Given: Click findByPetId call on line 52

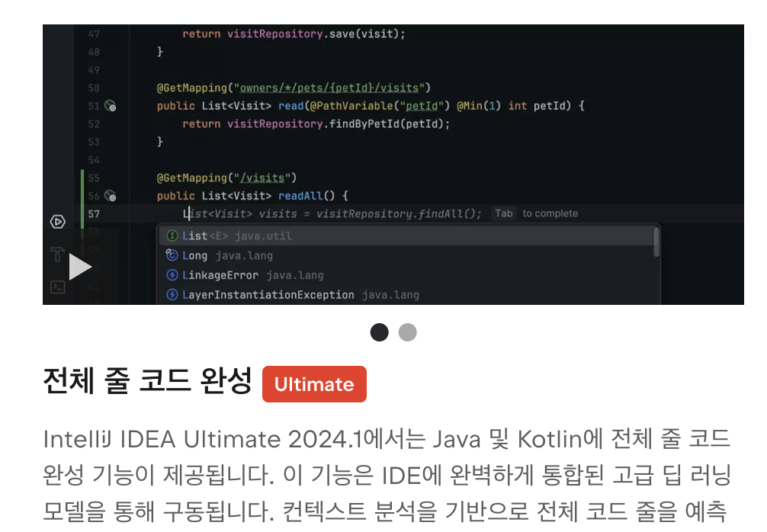Looking at the screenshot, I should click(x=364, y=124).
